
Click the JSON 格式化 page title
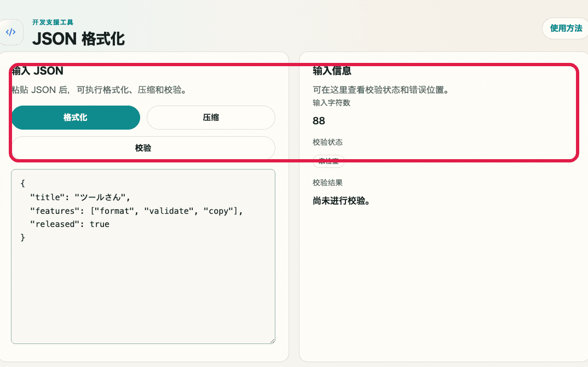click(79, 39)
